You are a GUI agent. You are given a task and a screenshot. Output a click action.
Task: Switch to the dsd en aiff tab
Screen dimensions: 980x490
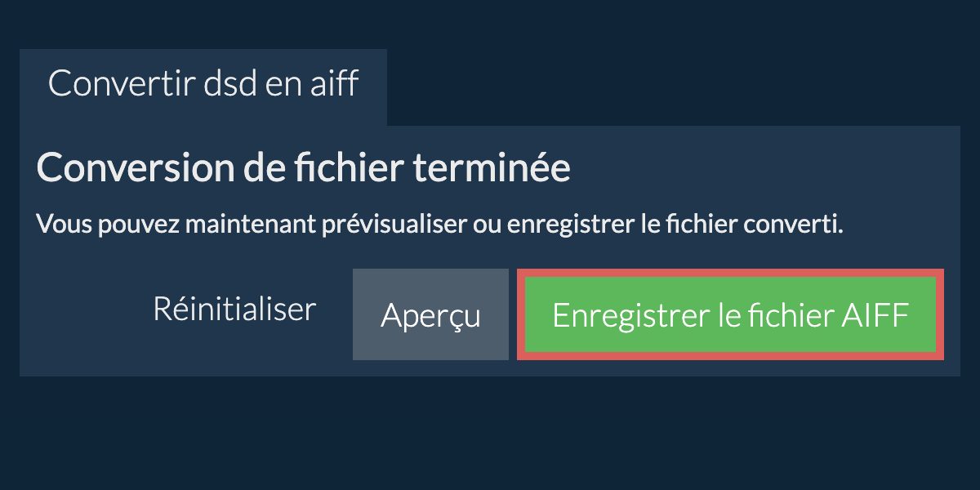tap(203, 84)
